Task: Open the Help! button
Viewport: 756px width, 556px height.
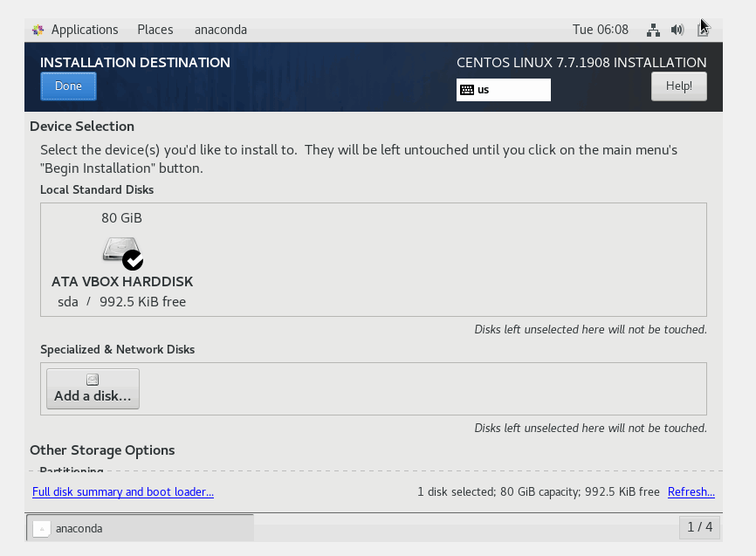Action: pos(678,86)
